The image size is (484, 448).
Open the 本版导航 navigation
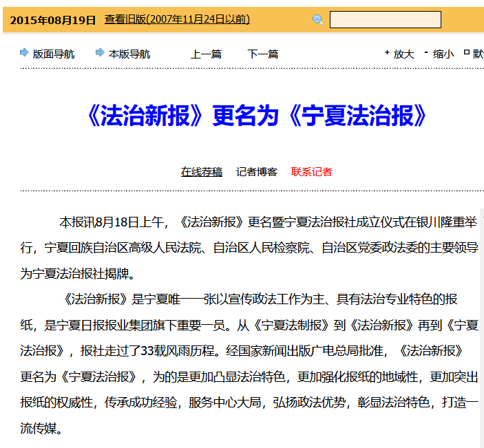point(129,54)
